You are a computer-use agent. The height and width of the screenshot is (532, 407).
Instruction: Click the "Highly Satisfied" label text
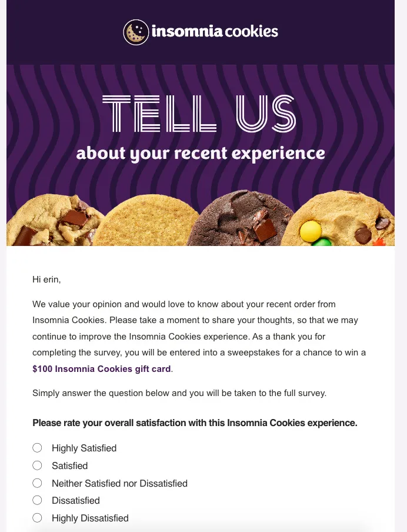(x=84, y=448)
